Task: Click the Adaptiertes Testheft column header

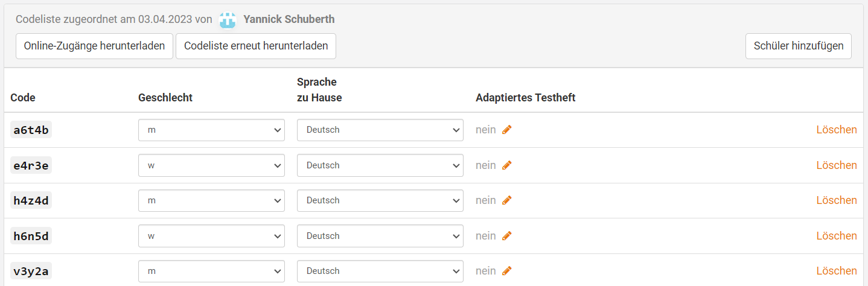Action: [x=526, y=98]
